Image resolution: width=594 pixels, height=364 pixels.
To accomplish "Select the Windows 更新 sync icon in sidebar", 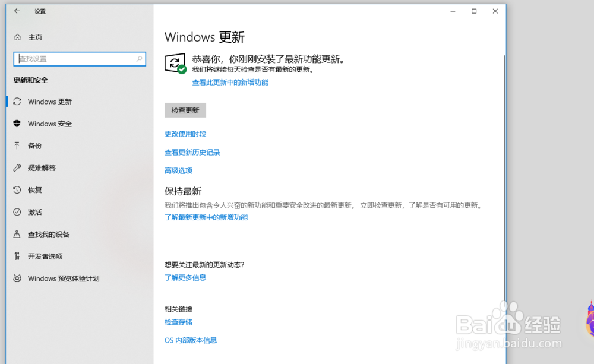I will [x=17, y=102].
